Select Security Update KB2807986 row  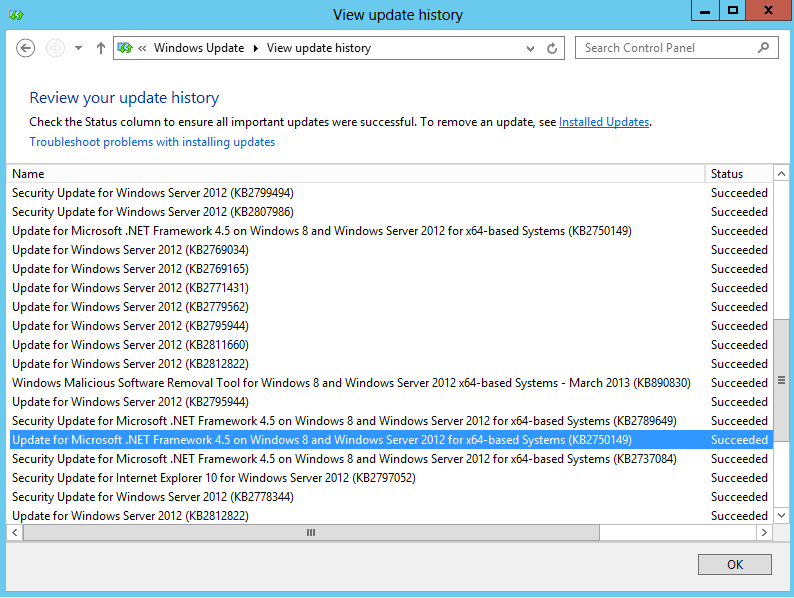point(390,212)
